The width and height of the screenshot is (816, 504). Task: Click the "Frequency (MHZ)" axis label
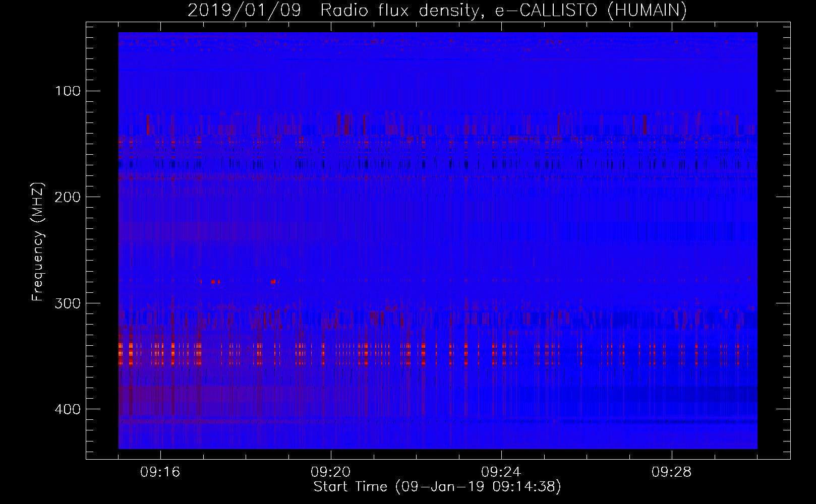pyautogui.click(x=38, y=241)
